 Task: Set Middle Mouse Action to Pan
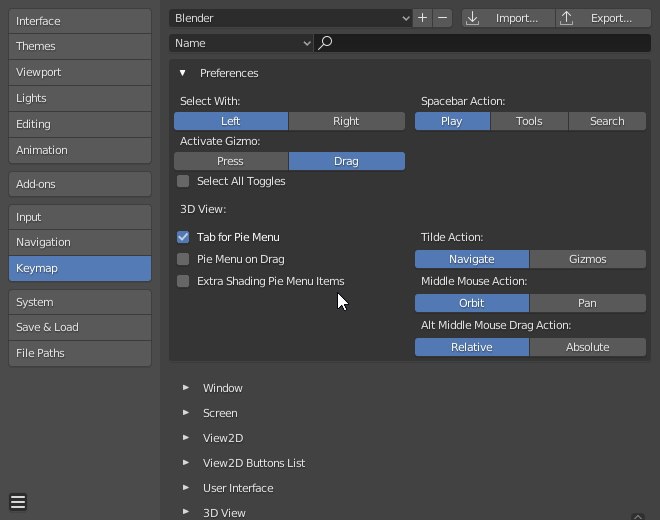588,303
